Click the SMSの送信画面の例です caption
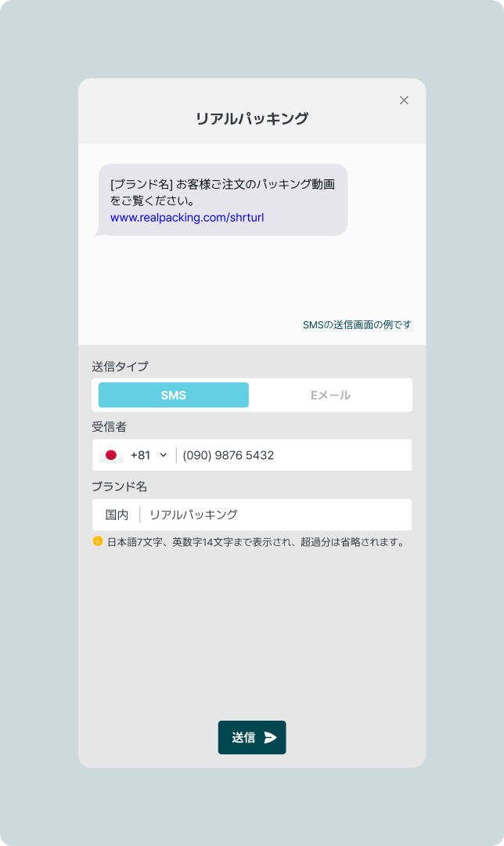This screenshot has width=504, height=846. click(x=357, y=324)
